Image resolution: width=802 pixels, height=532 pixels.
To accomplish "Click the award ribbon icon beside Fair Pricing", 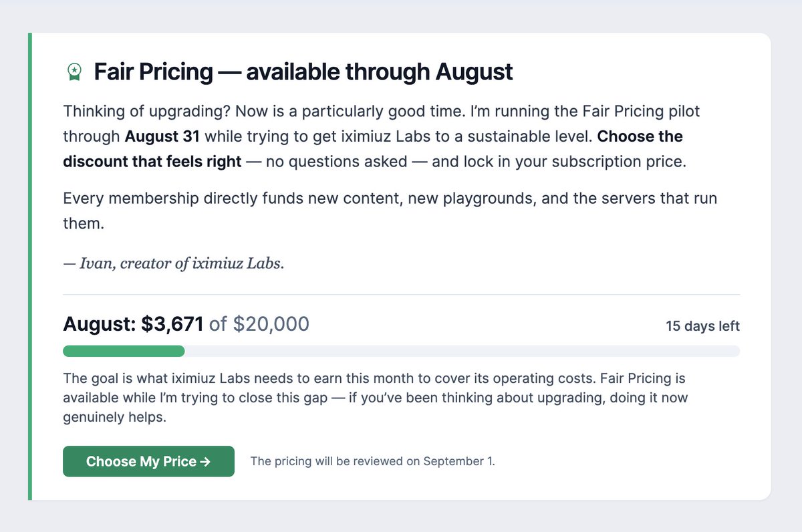I will click(74, 72).
